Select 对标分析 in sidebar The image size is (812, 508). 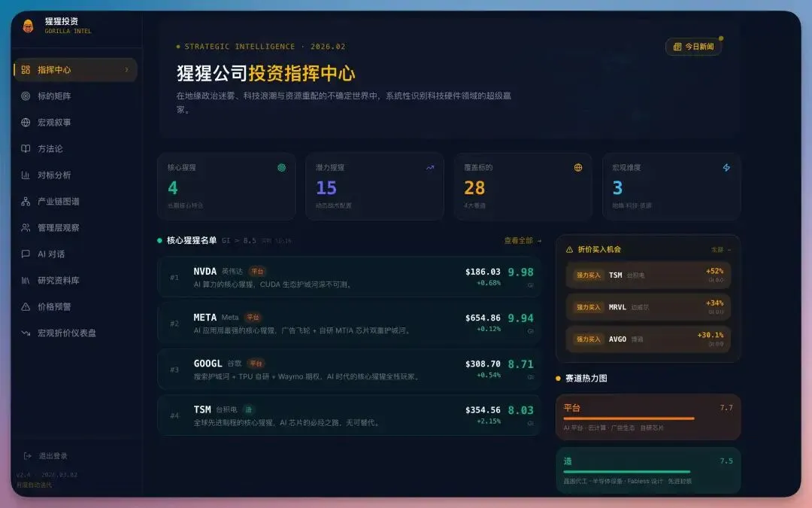tap(76, 175)
